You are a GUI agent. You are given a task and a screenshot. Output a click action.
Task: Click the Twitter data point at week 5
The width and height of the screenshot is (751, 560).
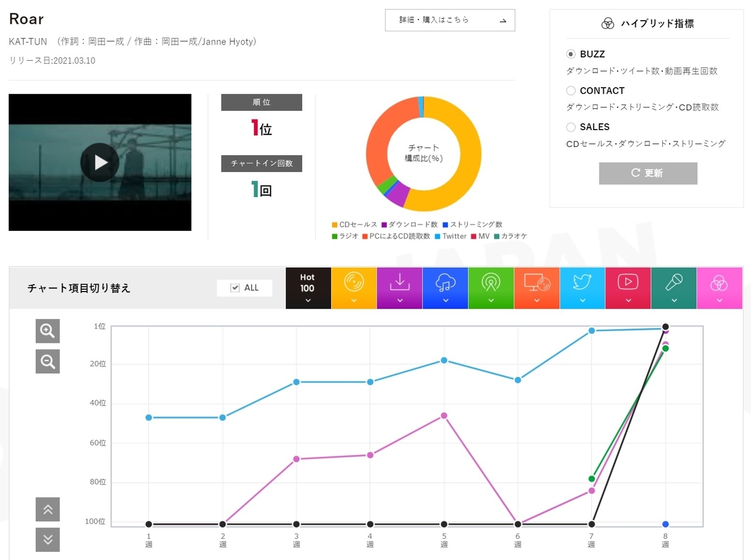[444, 360]
